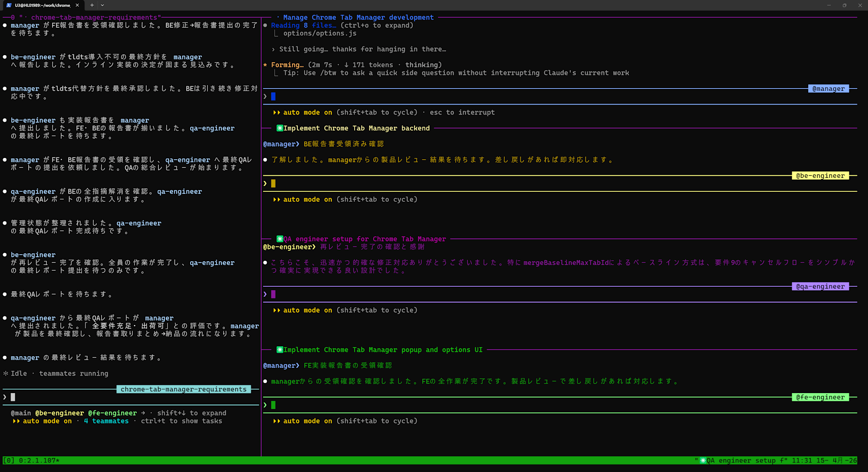868x472 pixels.
Task: Focus the qa-engineer pane input prompt
Action: click(273, 294)
